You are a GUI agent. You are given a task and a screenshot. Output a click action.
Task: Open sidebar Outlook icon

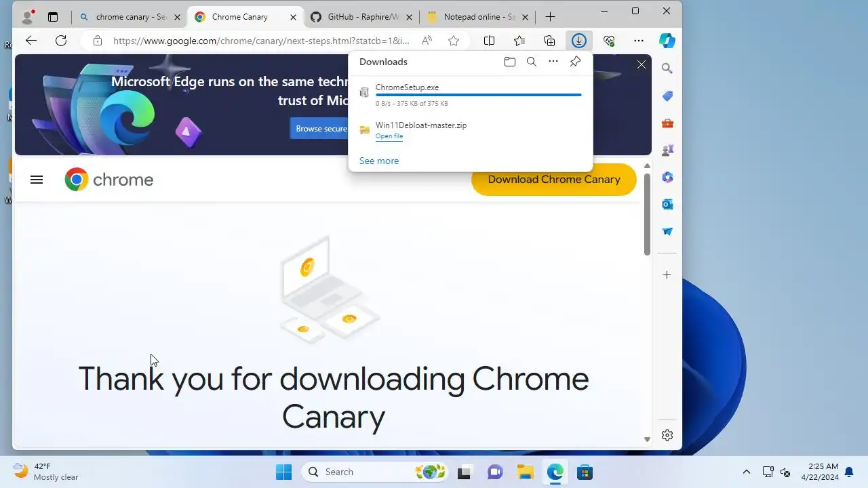[x=667, y=204]
